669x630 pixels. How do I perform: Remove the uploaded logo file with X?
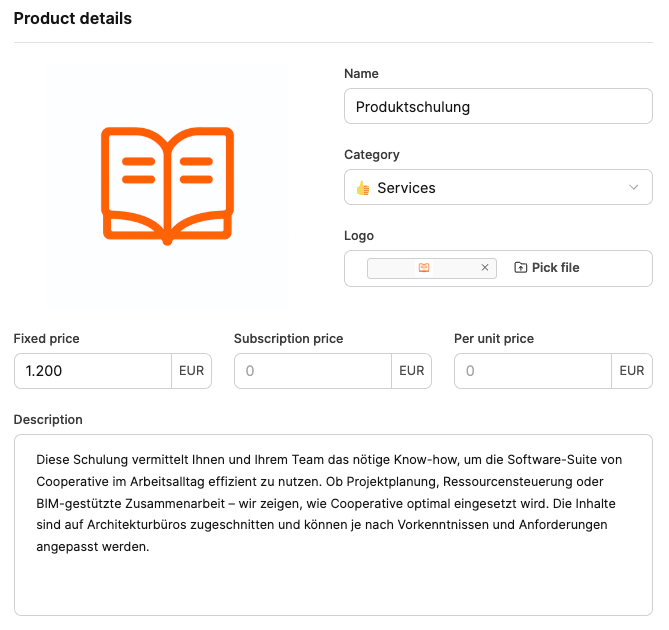(x=485, y=268)
